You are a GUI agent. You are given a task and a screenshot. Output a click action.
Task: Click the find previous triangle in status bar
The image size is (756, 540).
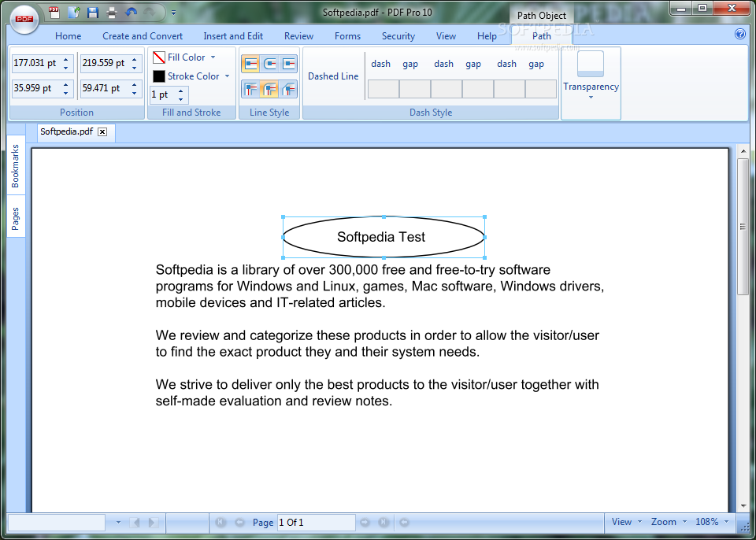click(135, 522)
